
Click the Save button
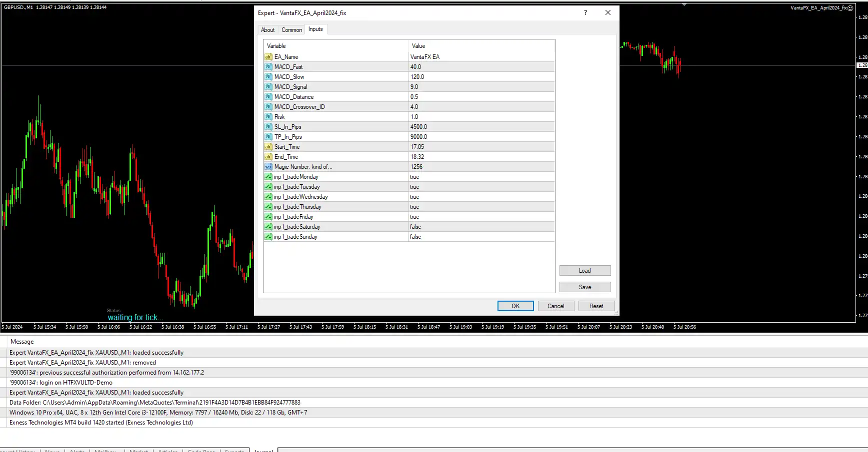tap(585, 287)
